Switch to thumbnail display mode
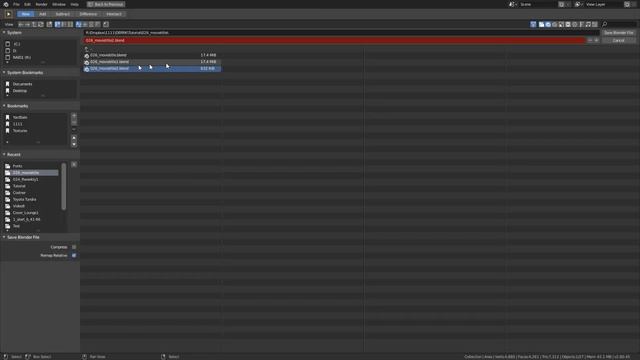The height and width of the screenshot is (360, 640). tap(71, 24)
